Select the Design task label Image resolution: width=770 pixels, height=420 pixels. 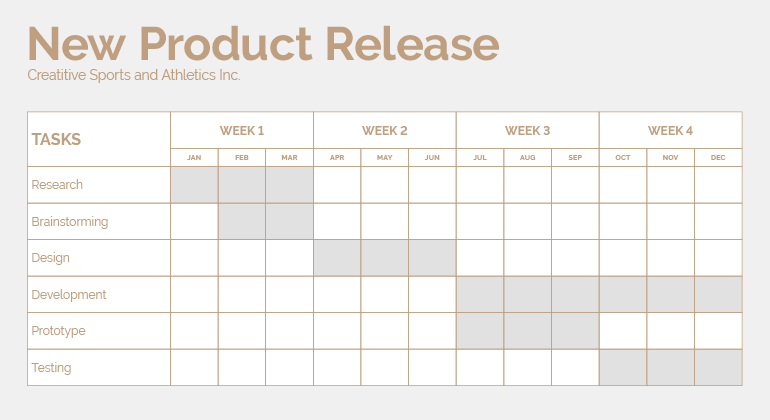click(x=51, y=258)
